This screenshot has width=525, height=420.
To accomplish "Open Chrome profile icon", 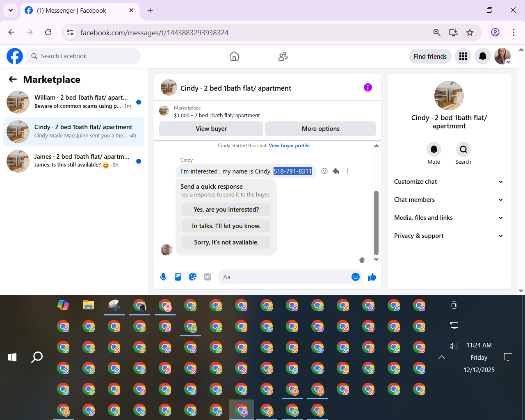I will 495,32.
